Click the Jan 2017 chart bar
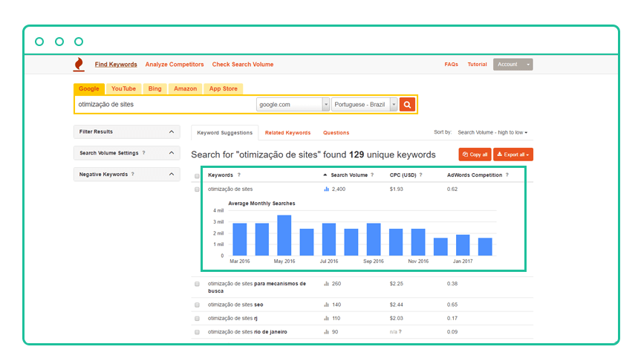Screen dimensions: 638x364 point(463,245)
